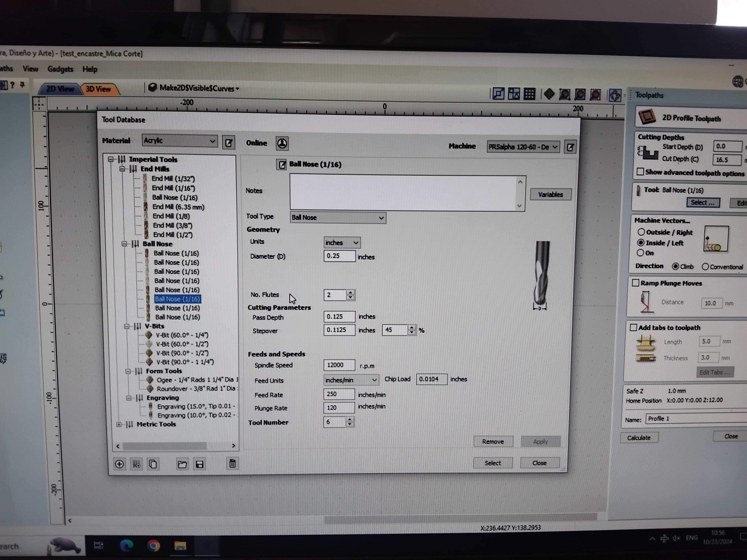Open the Material dropdown showing Acrylic
This screenshot has height=560, width=747.
[x=179, y=140]
